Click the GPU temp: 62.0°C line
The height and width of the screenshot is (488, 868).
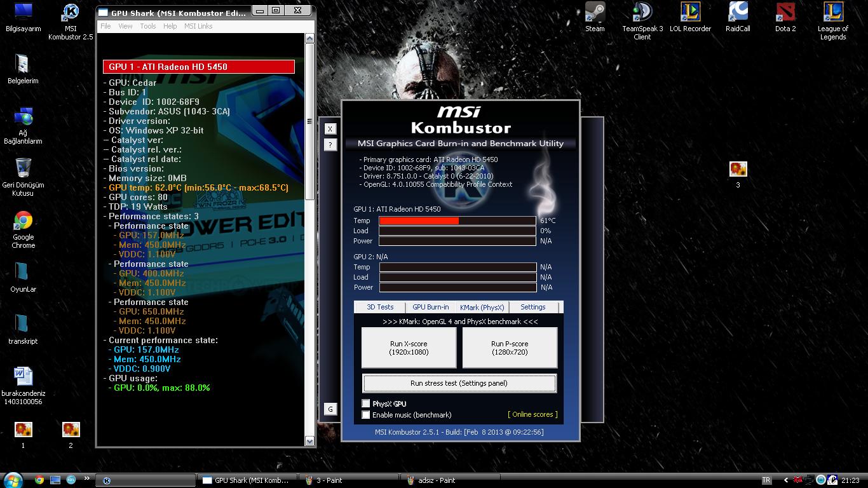[196, 187]
